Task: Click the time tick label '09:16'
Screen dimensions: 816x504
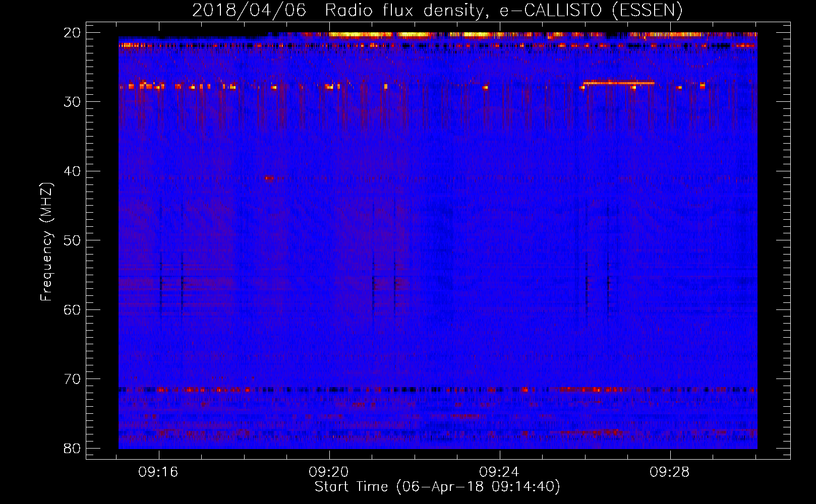Action: (x=158, y=472)
